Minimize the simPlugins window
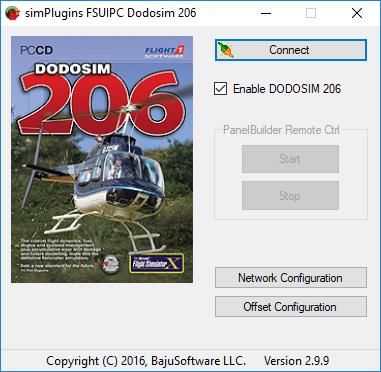The width and height of the screenshot is (381, 372). point(266,13)
